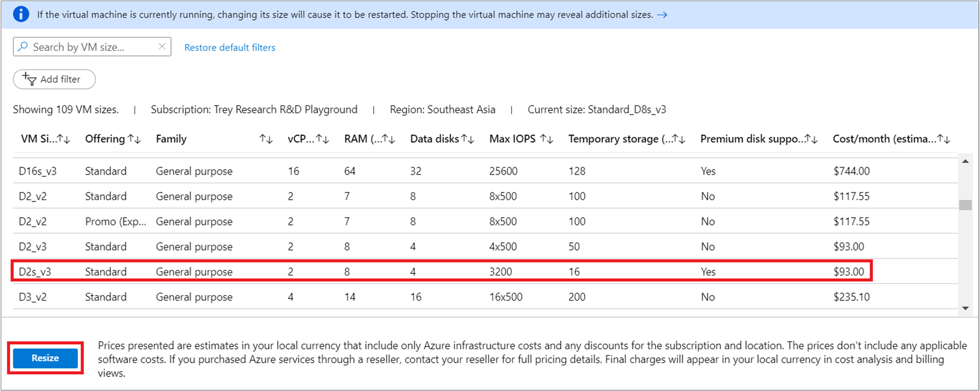Click Current size: Standard_D8s_v3 text
Image resolution: width=980 pixels, height=391 pixels.
[597, 110]
